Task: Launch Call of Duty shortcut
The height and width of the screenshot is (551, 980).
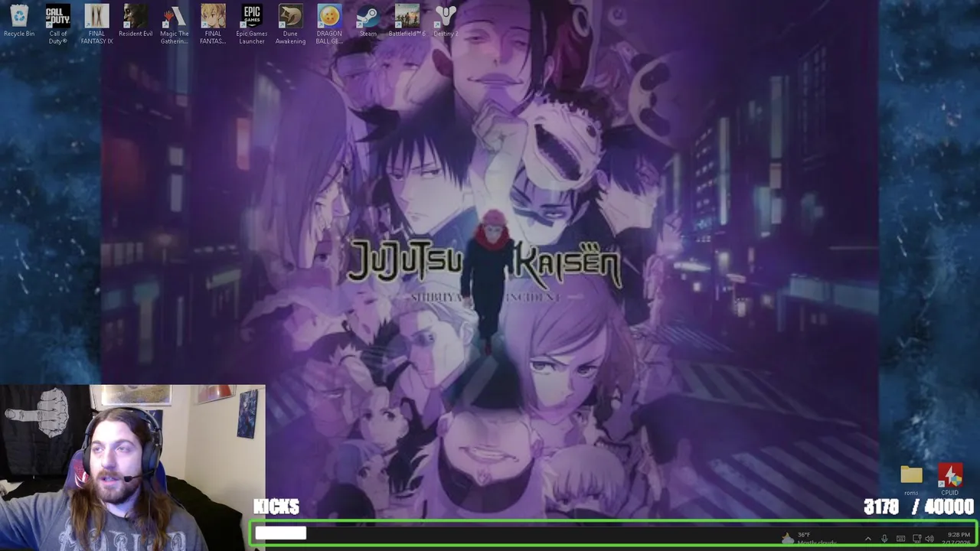Action: (x=58, y=24)
